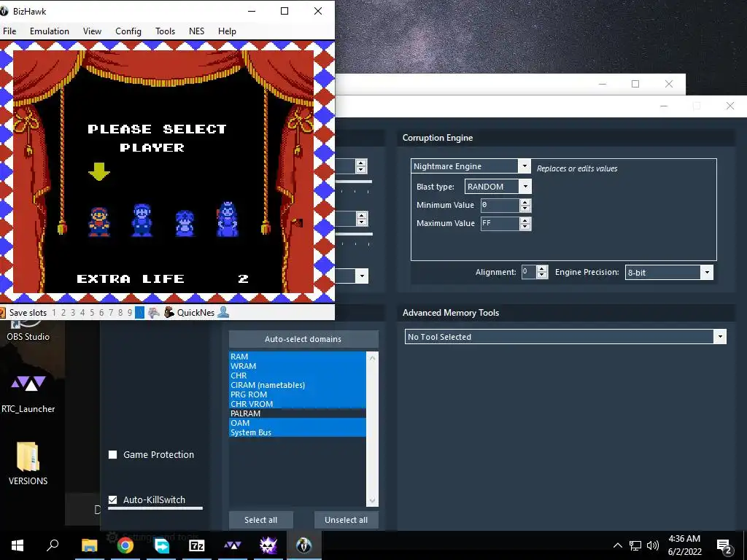Open the Nightmare Engine dropdown

(524, 166)
